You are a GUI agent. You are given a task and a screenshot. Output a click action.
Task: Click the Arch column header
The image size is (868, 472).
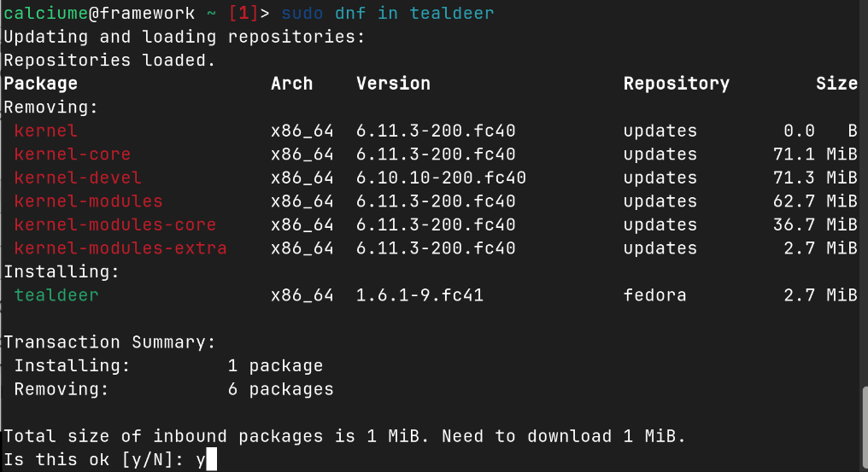pos(291,84)
